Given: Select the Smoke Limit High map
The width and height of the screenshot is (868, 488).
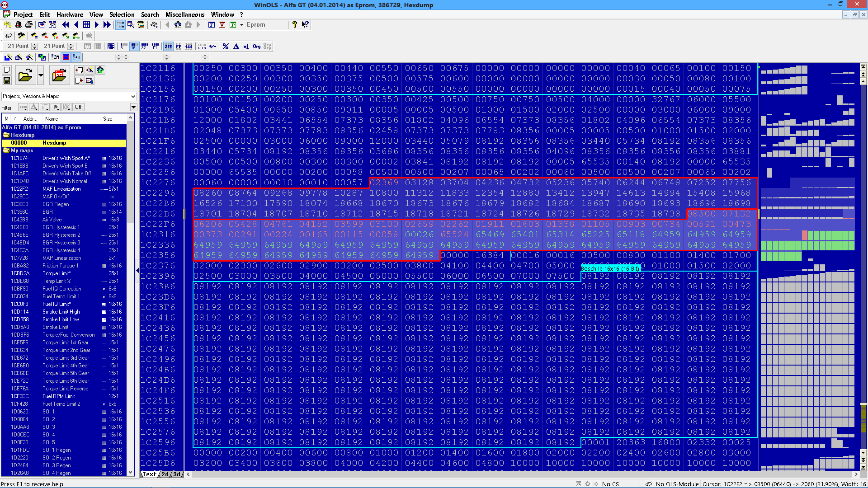Looking at the screenshot, I should coord(63,312).
